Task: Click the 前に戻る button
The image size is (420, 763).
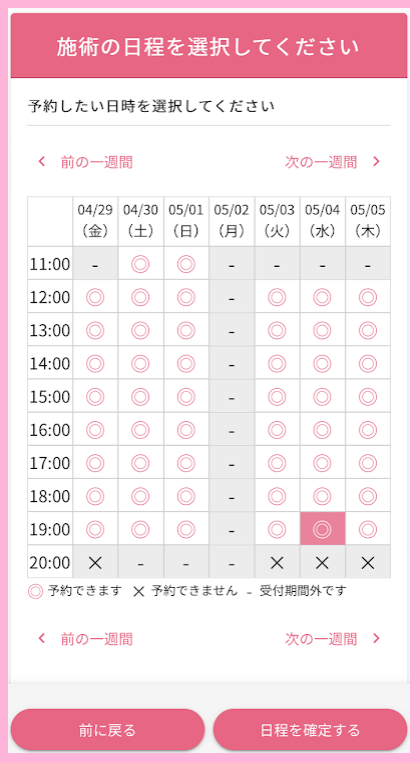Action: [108, 730]
